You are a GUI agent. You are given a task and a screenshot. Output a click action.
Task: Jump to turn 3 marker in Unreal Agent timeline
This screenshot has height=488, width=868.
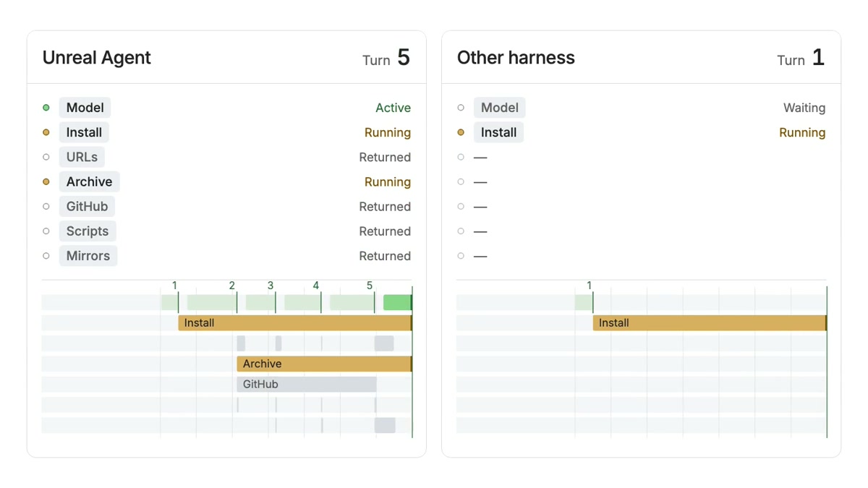[271, 286]
